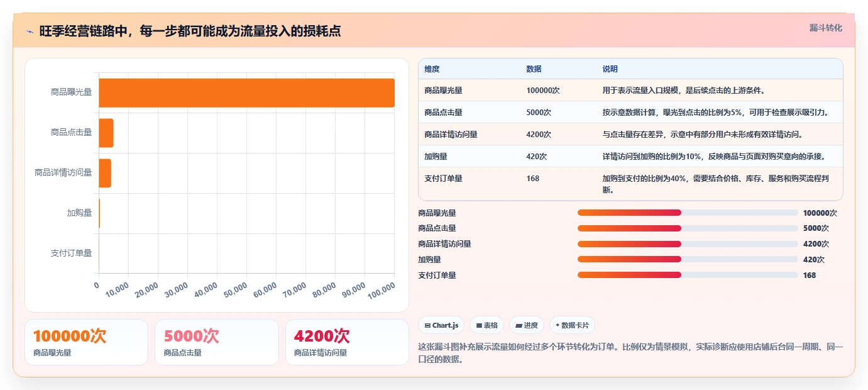Click the lightning icon before the page title
The image size is (868, 390).
point(30,31)
